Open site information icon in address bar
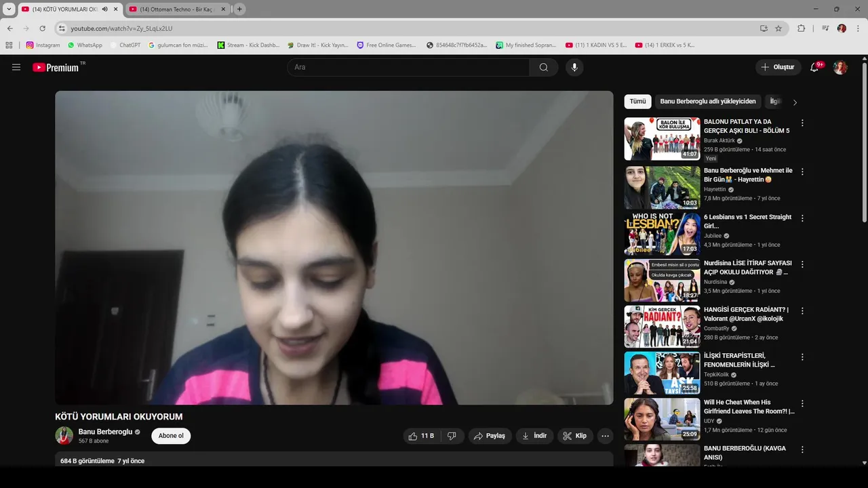Image resolution: width=868 pixels, height=488 pixels. coord(62,28)
